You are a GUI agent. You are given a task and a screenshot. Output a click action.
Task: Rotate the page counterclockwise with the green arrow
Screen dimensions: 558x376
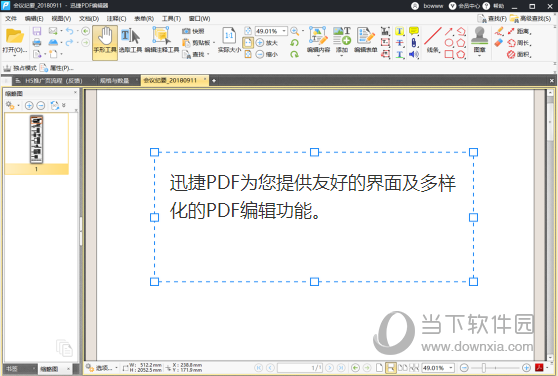pos(294,43)
